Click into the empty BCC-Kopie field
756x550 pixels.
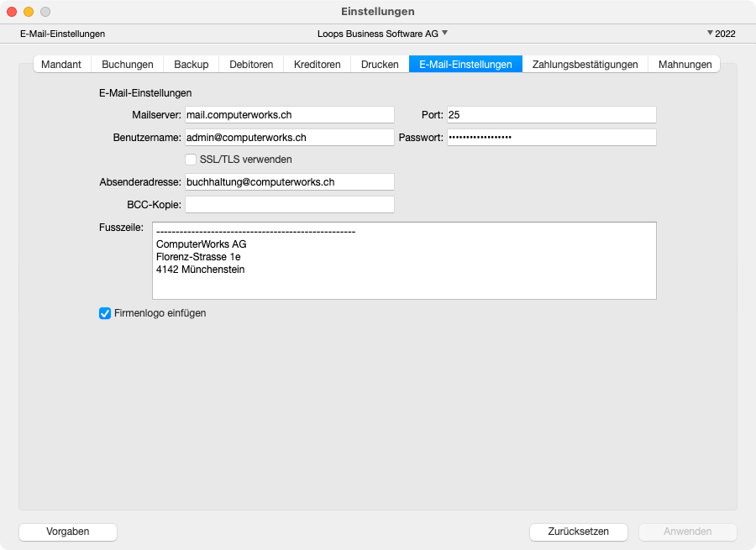290,204
